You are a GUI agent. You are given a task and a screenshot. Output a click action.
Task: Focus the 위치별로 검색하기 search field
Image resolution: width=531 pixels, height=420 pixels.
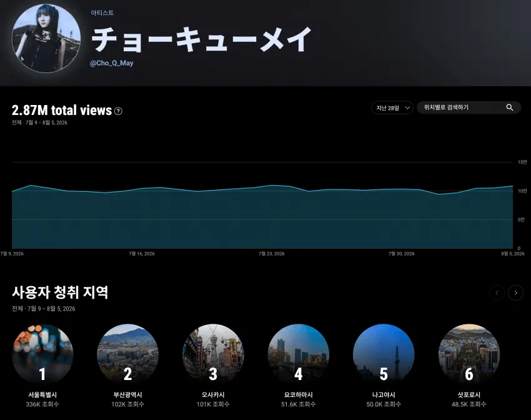coord(469,107)
